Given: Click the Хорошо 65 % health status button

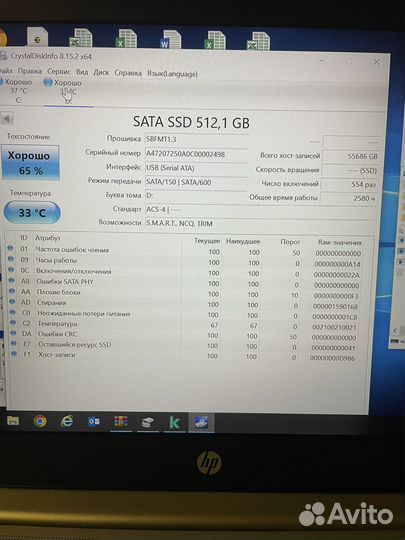Looking at the screenshot, I should click(30, 163).
